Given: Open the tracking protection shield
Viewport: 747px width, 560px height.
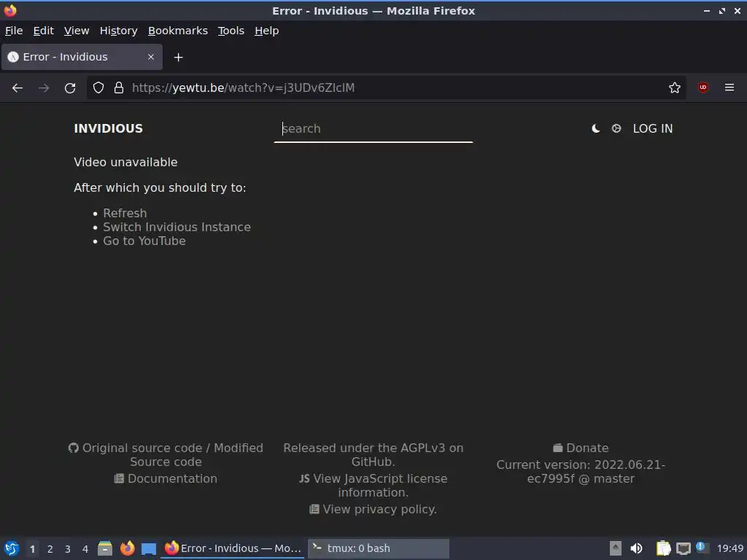Looking at the screenshot, I should 98,87.
